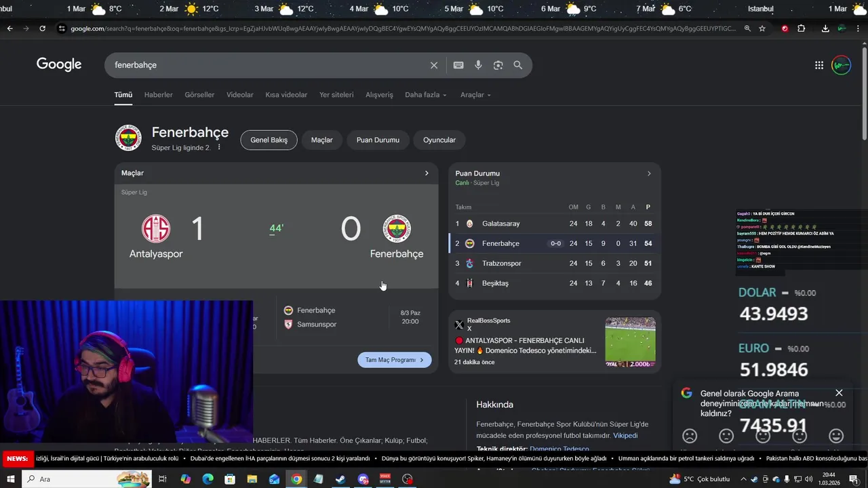Viewport: 868px width, 488px height.
Task: Switch to the Kısa videolar tab
Action: click(x=286, y=95)
